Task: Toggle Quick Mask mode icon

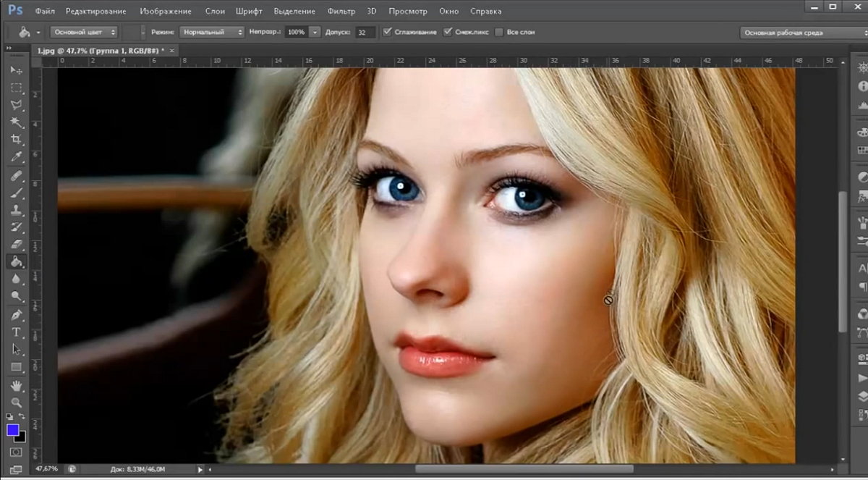Action: pyautogui.click(x=16, y=452)
